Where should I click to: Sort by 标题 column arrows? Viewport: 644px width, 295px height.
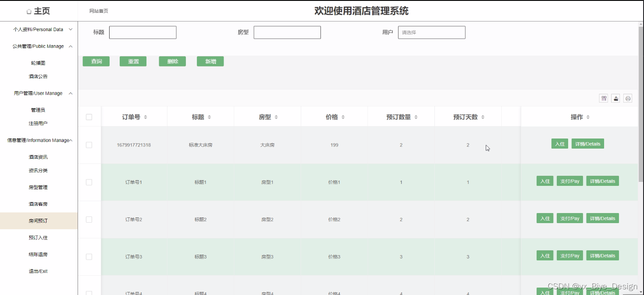click(x=210, y=117)
